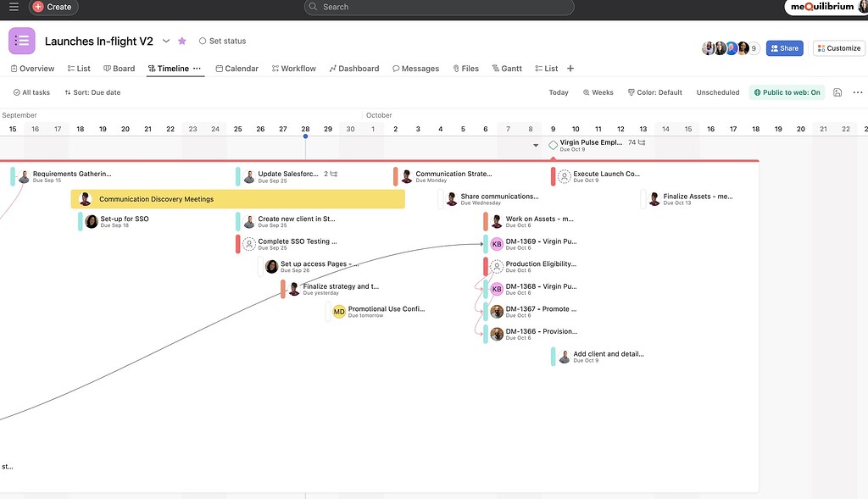Jump to Today on the timeline
Image resolution: width=868 pixels, height=499 pixels.
558,91
